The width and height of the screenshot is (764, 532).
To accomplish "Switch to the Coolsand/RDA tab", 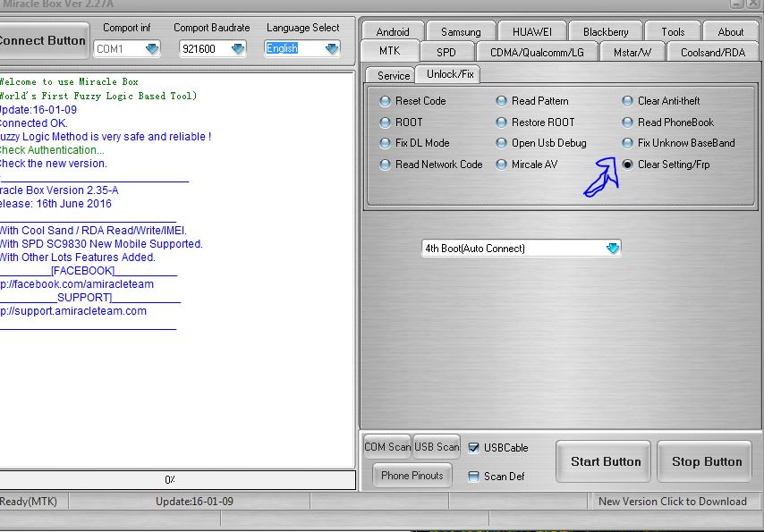I will pyautogui.click(x=713, y=52).
